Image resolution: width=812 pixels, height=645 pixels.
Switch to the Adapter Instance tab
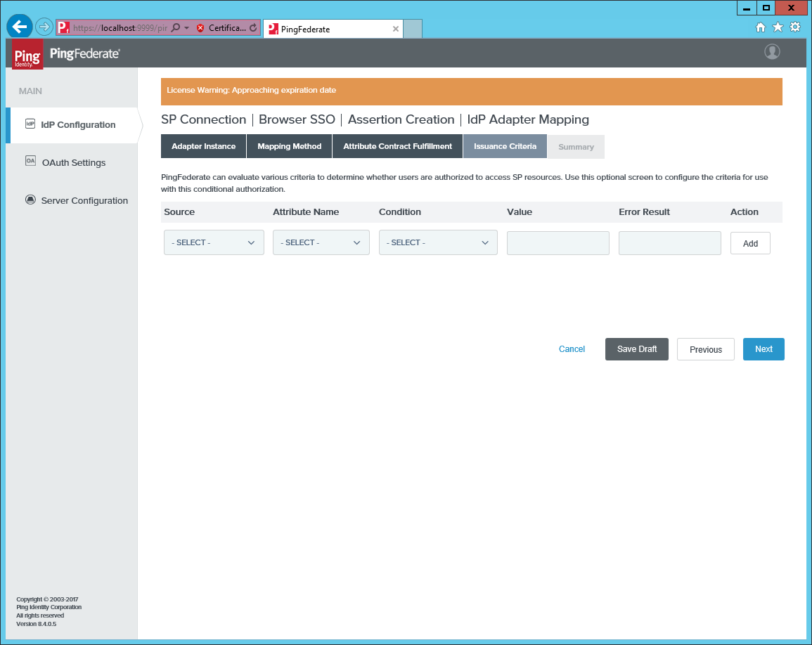click(203, 147)
